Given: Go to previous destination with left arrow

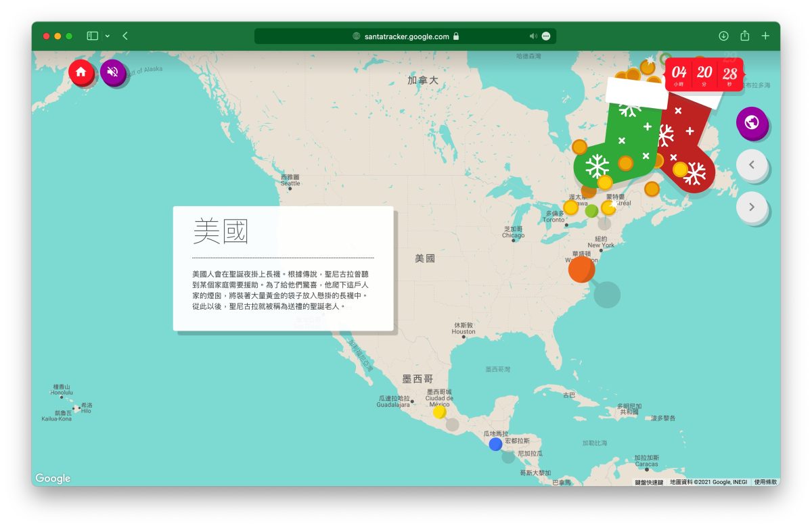Looking at the screenshot, I should [751, 164].
